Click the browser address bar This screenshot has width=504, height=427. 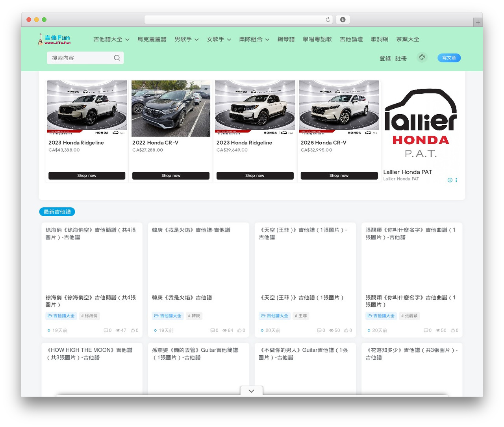pyautogui.click(x=239, y=20)
